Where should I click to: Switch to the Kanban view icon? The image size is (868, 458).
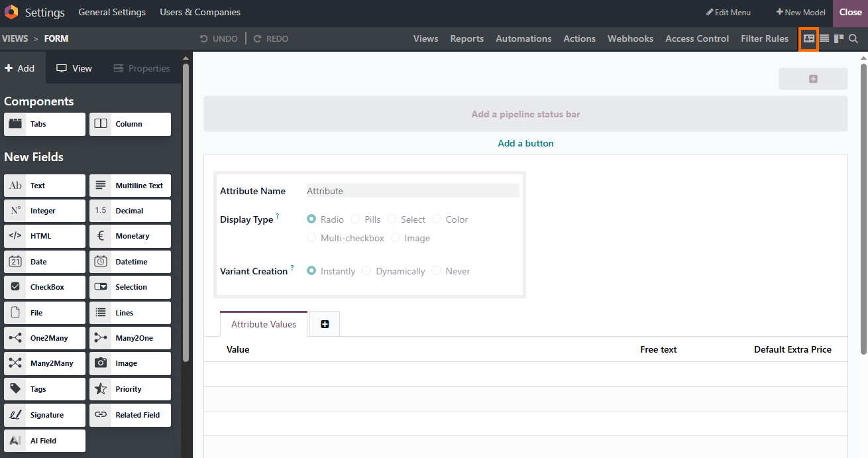coord(839,38)
